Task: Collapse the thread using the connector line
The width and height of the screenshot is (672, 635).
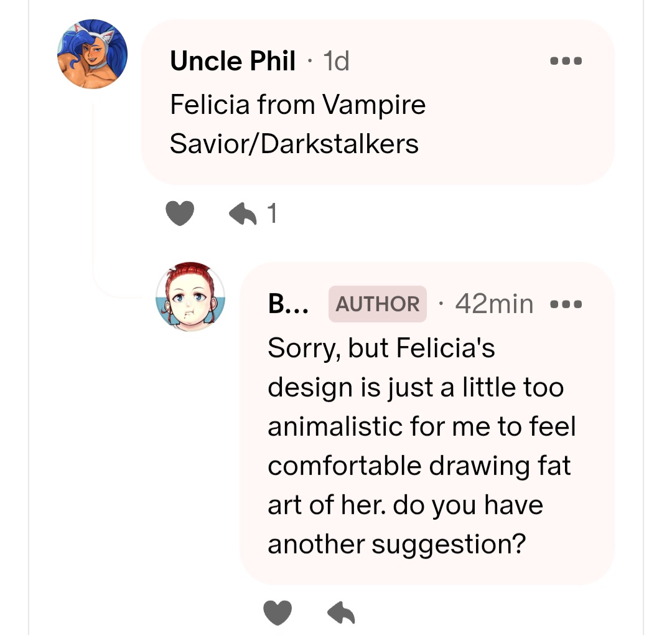Action: tap(94, 187)
